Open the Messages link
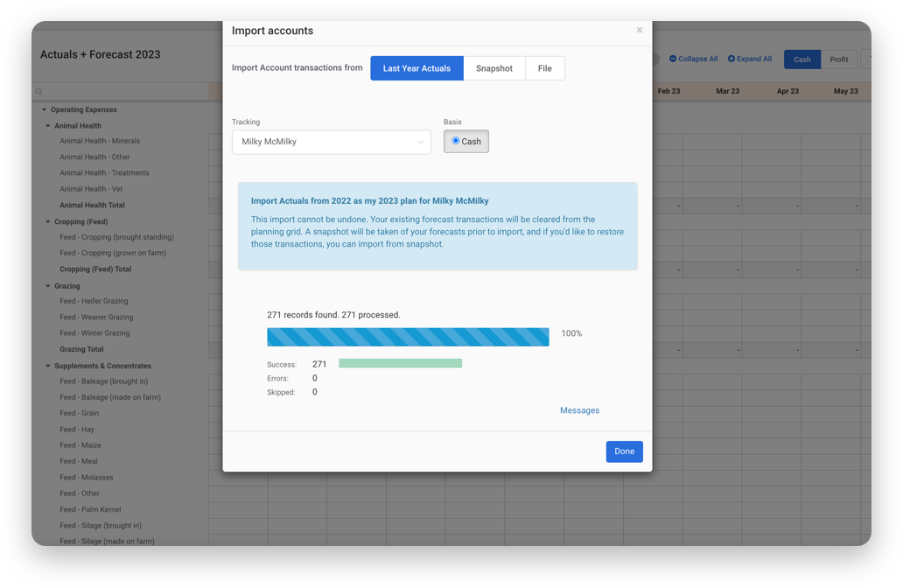Viewport: 903px width, 588px height. pos(579,409)
